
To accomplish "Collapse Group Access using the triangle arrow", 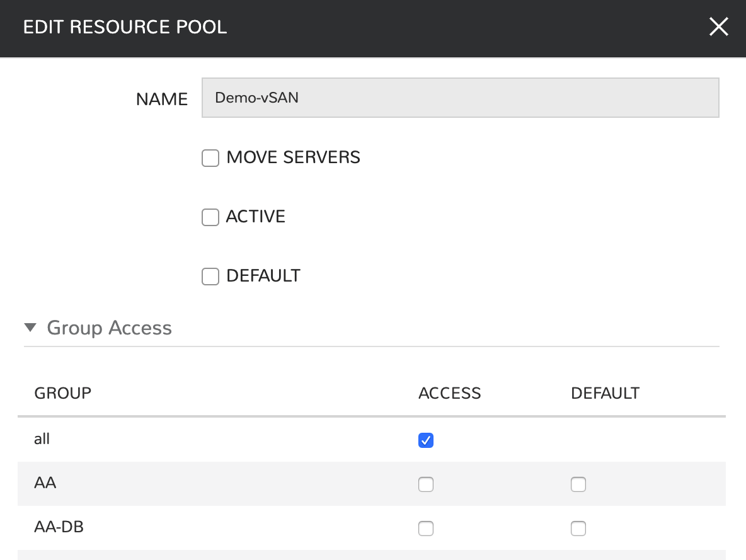I will 30,328.
